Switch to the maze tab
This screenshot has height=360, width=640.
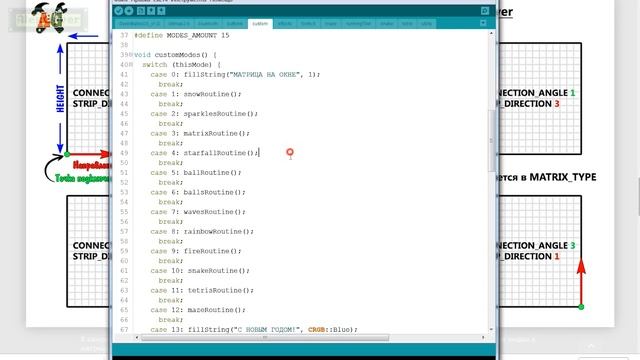pos(331,24)
